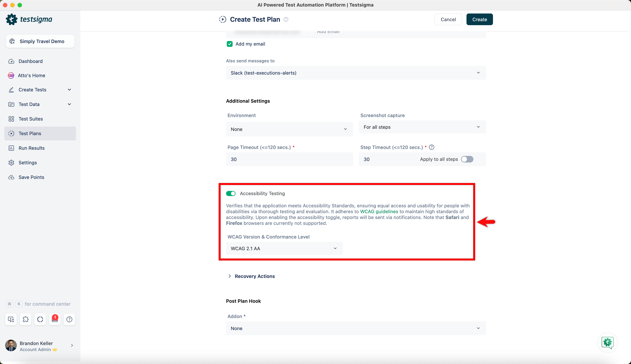Click the monitor and mobile devices icon

click(11, 319)
